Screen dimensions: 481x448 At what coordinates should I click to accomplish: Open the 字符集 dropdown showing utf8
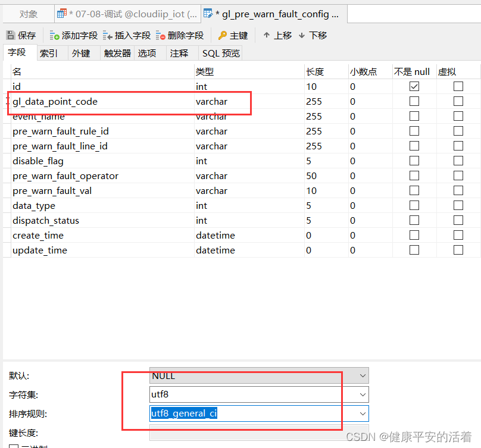[362, 394]
